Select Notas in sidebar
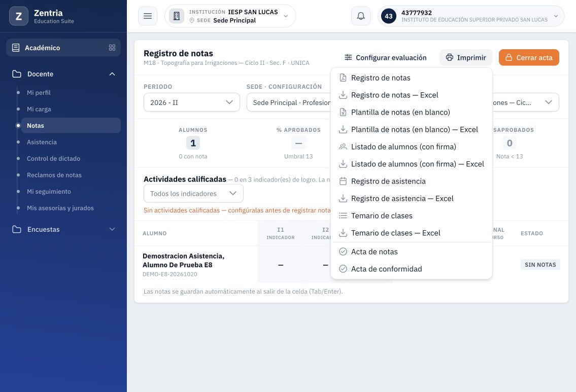 point(71,126)
